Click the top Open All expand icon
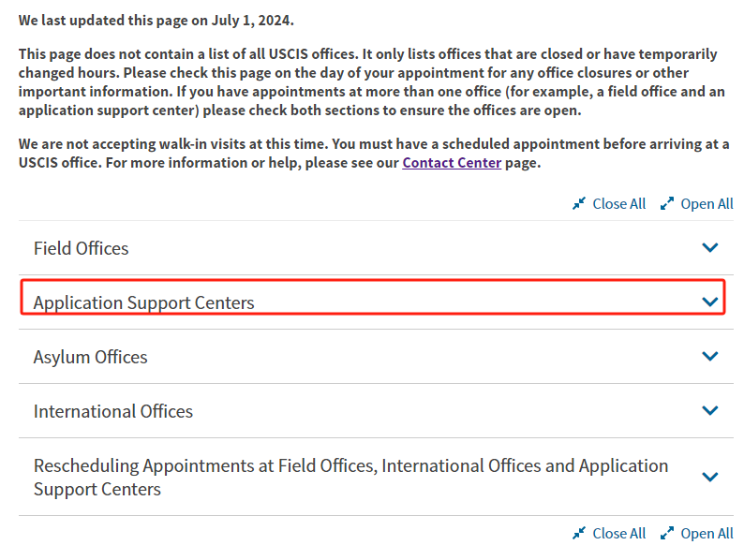744x560 pixels. (x=667, y=203)
